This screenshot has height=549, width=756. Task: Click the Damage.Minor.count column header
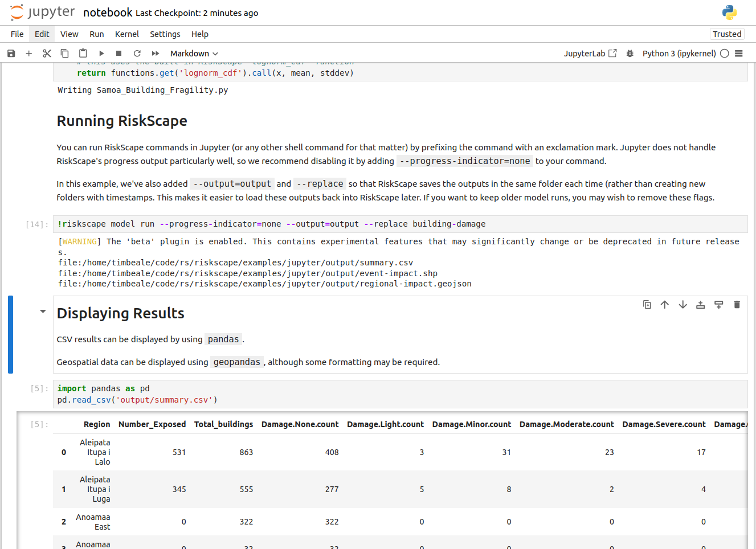coord(472,424)
